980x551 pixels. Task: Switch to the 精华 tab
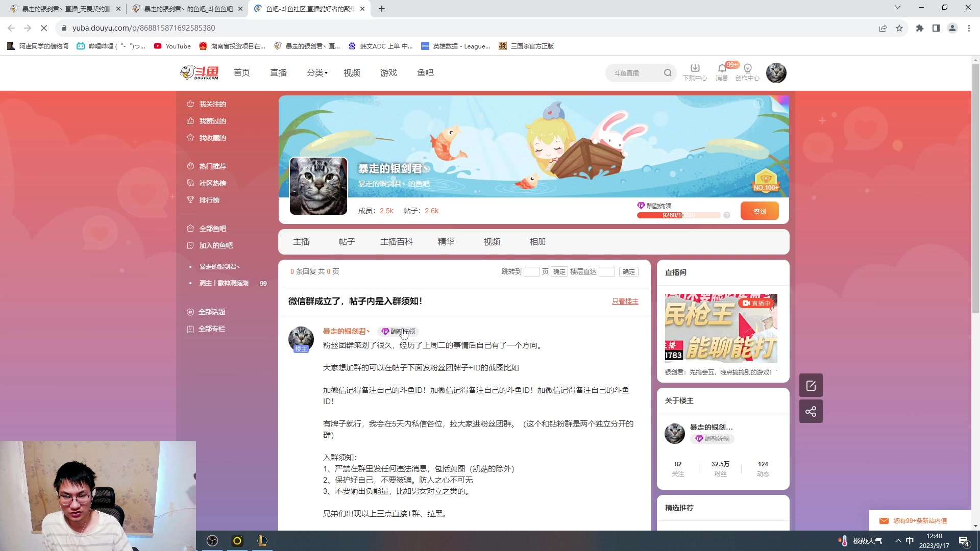[x=446, y=241]
